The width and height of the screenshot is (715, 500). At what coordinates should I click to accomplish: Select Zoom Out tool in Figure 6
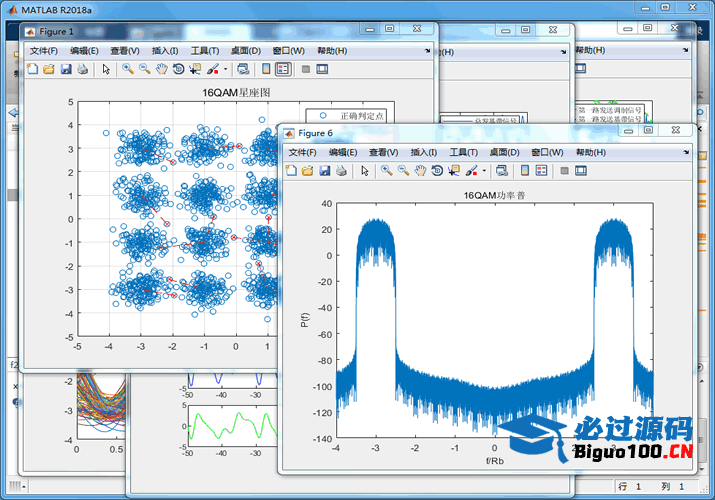(x=404, y=171)
